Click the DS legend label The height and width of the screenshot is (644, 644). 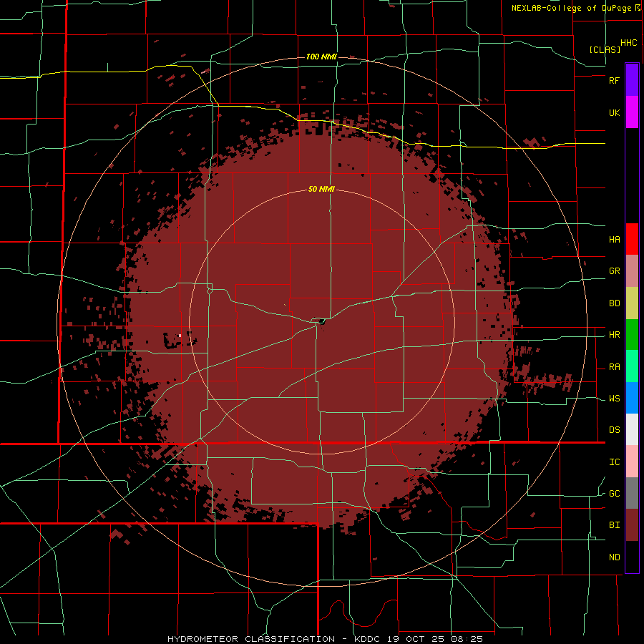(x=614, y=430)
